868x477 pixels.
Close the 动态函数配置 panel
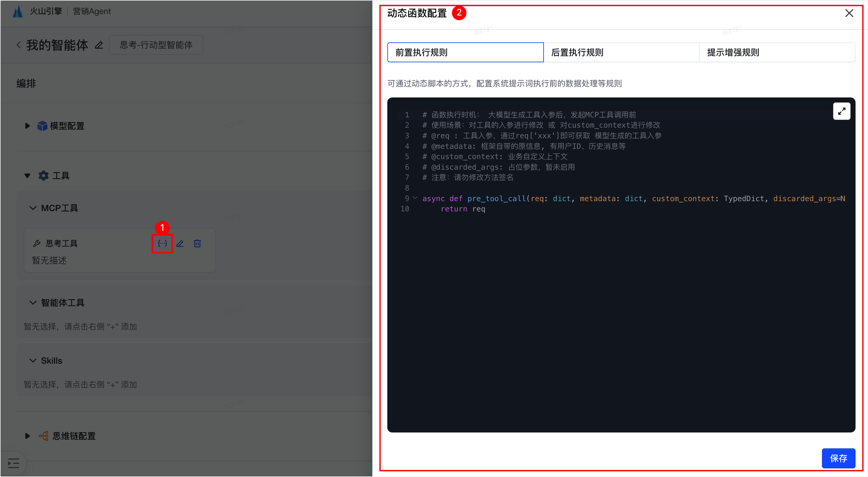(x=849, y=13)
